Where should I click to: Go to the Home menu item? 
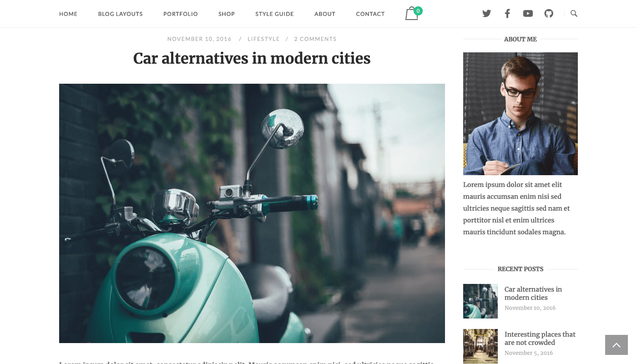point(68,14)
